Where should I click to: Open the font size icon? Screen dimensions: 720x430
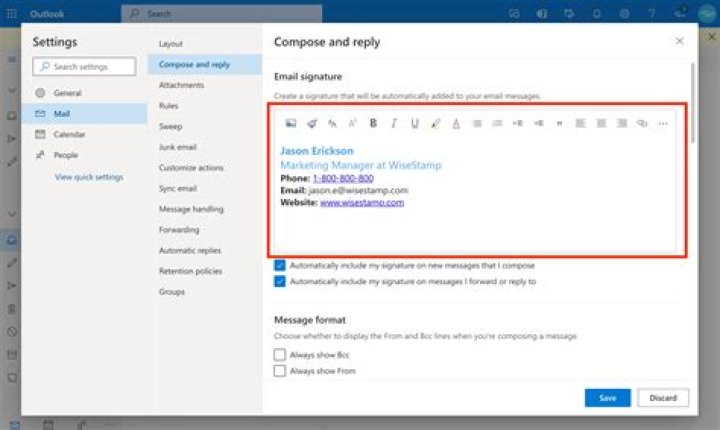332,123
